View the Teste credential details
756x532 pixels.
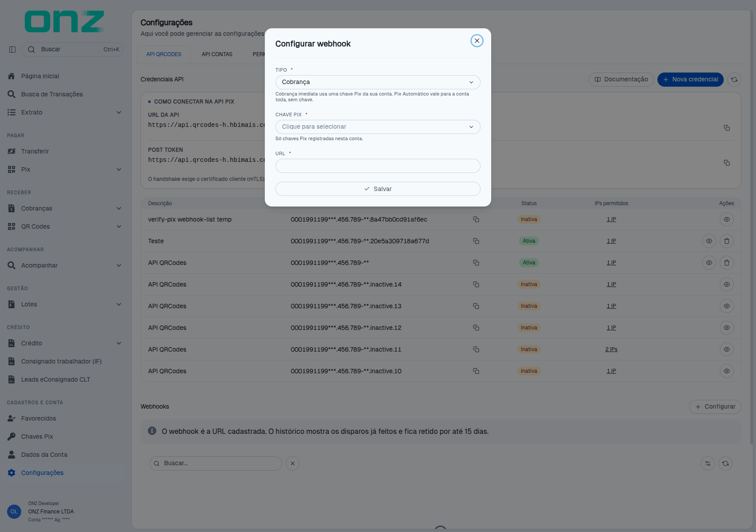point(709,241)
